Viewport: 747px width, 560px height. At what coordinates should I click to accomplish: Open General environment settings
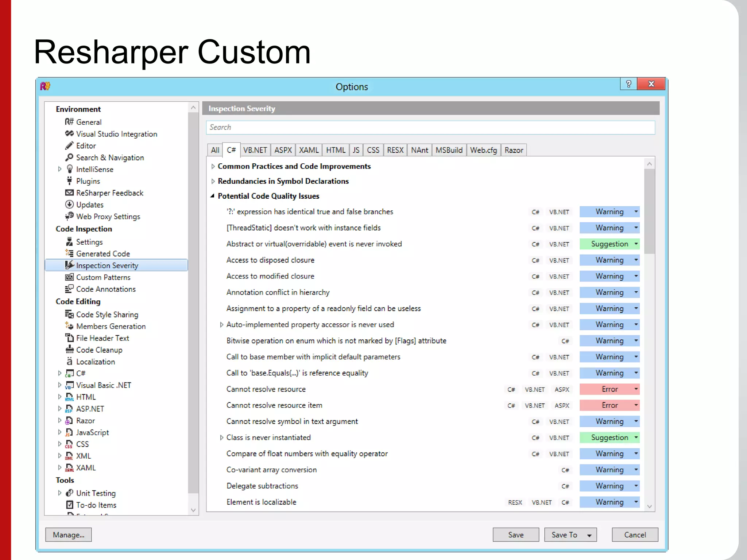click(x=89, y=122)
